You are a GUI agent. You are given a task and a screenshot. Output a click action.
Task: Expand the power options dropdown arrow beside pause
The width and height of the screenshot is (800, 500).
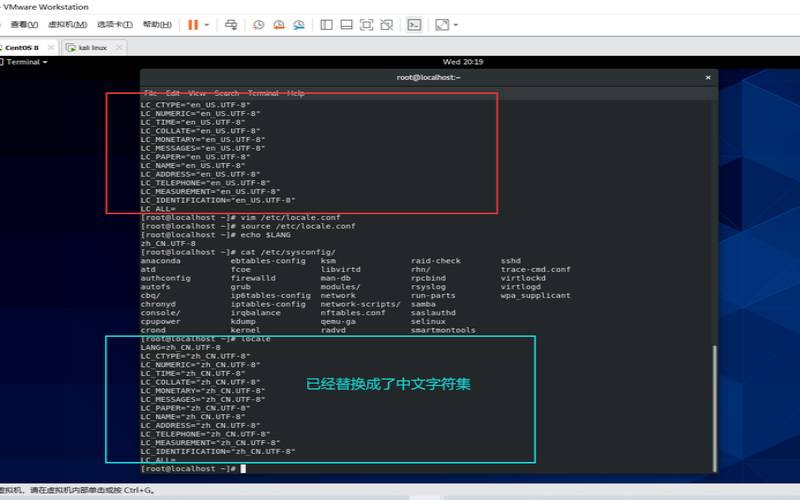[x=207, y=24]
